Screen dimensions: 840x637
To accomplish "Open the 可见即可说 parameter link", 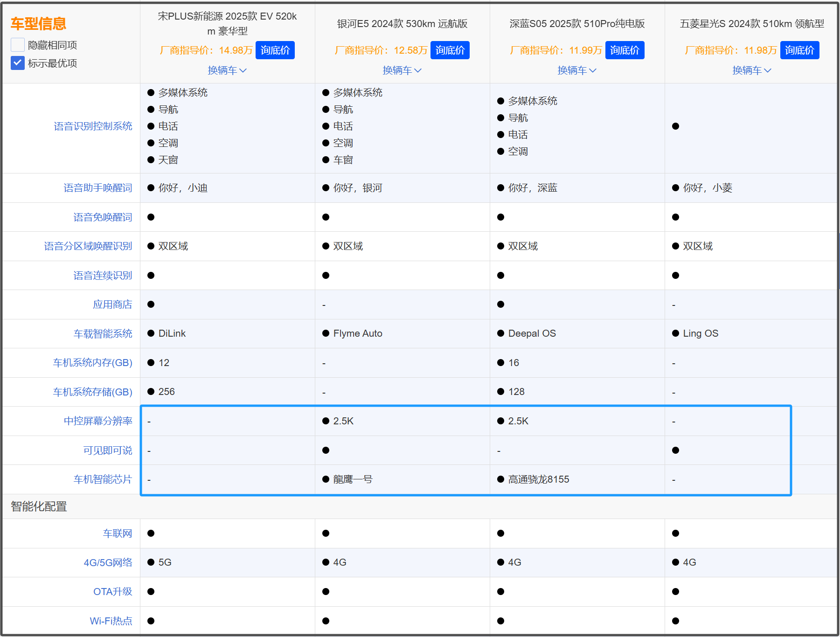I will point(108,450).
